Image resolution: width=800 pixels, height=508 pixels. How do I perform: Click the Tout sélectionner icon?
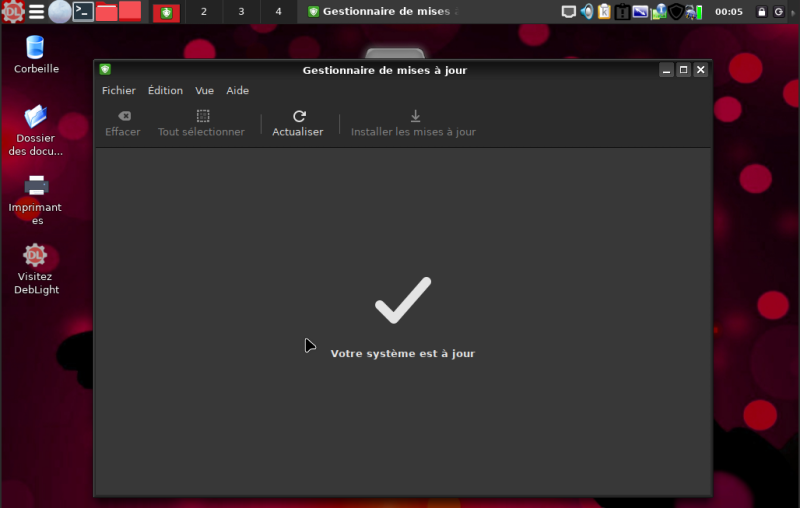click(202, 116)
